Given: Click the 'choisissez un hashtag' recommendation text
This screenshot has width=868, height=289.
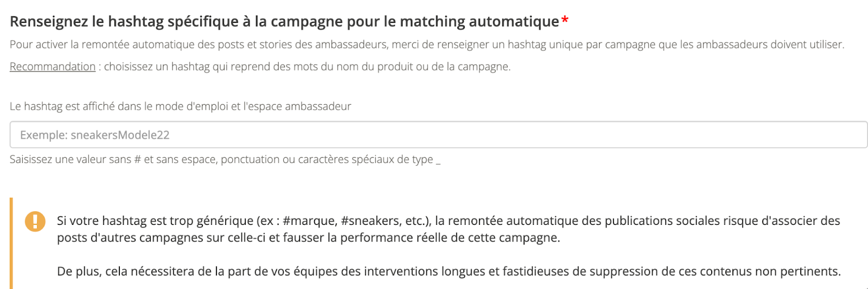Looking at the screenshot, I should pos(307,67).
